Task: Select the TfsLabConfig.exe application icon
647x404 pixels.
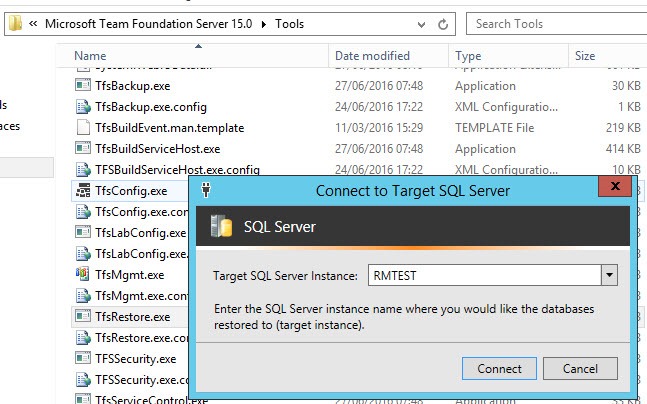Action: tap(83, 232)
